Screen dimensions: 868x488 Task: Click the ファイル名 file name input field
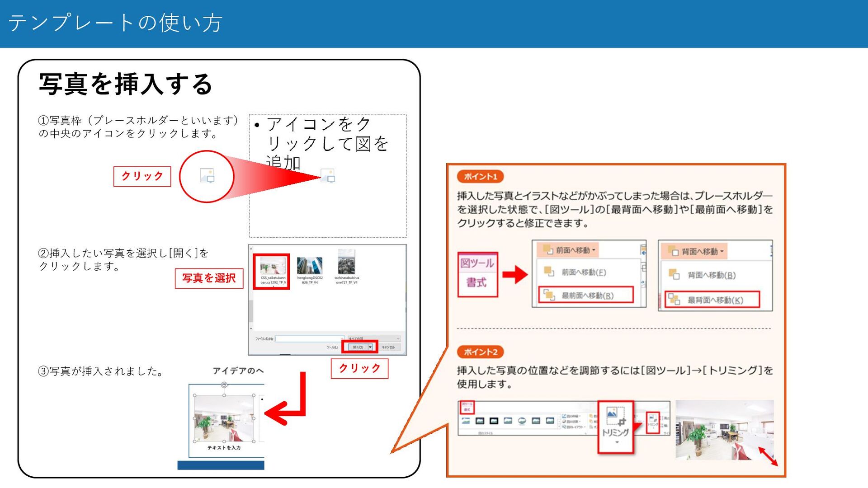310,338
